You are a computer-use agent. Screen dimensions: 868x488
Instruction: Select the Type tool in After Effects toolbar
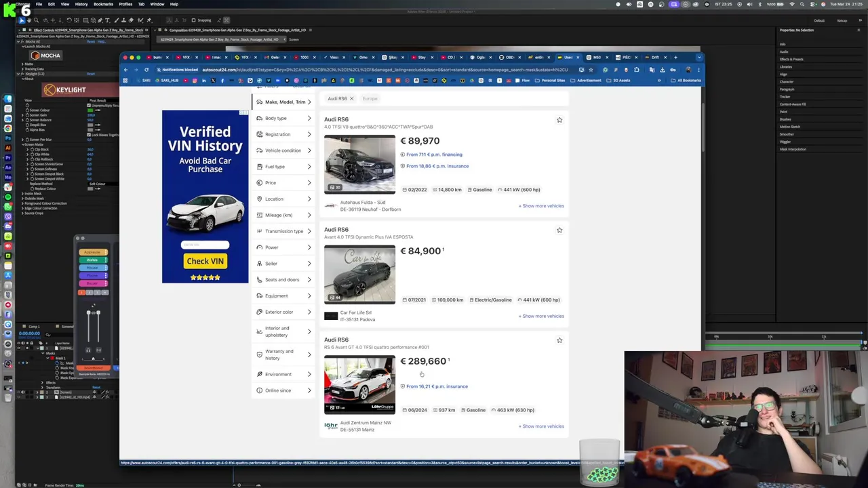[107, 20]
